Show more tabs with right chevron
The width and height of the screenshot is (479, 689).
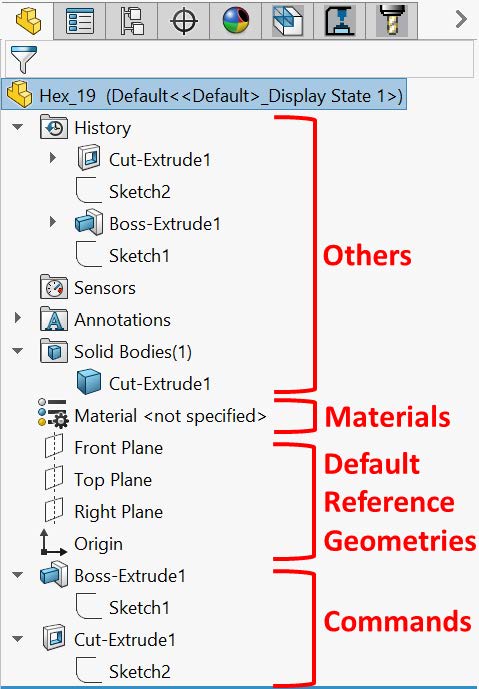pos(461,19)
